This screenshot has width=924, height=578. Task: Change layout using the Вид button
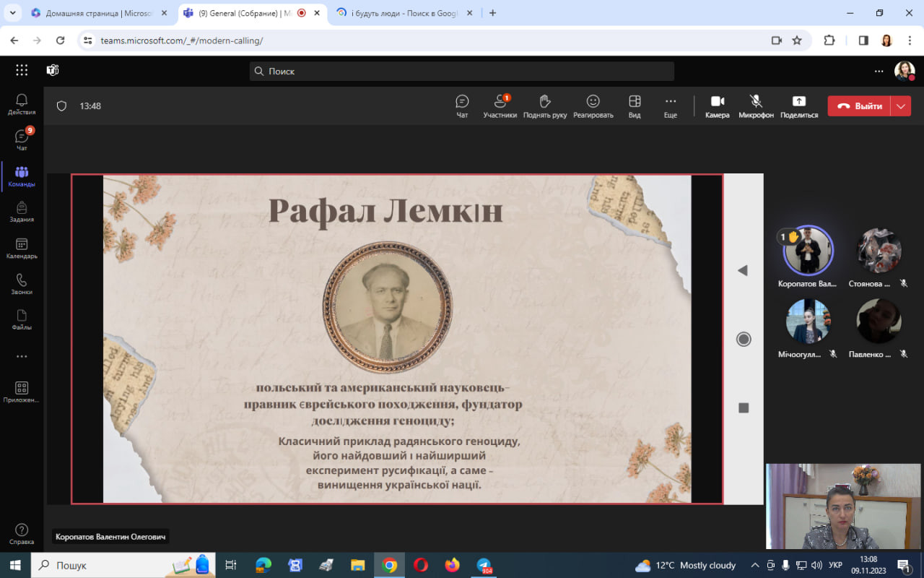click(635, 106)
